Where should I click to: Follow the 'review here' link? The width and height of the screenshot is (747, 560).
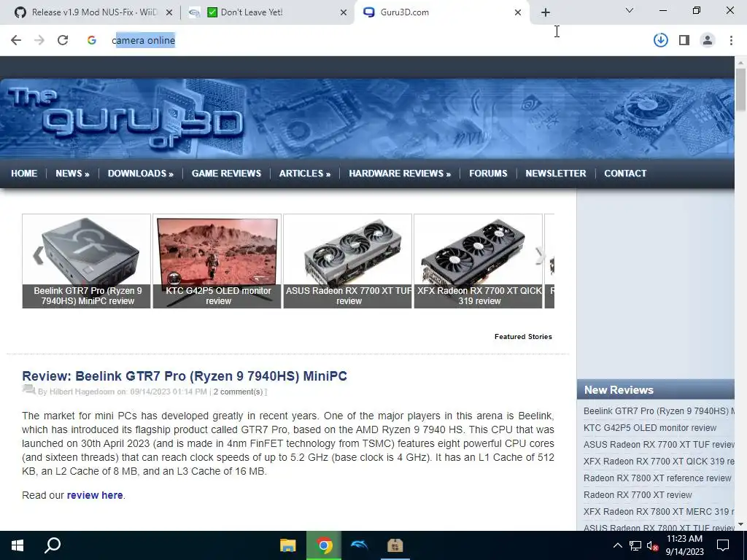click(95, 495)
